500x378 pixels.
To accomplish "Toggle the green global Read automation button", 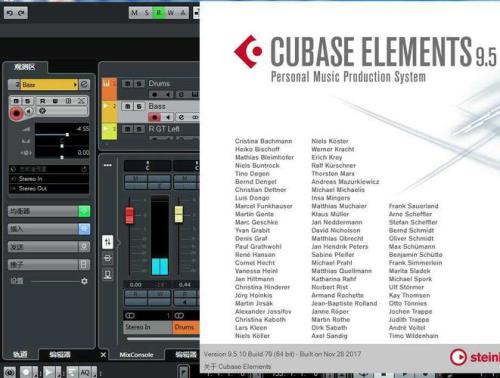I will coord(159,13).
